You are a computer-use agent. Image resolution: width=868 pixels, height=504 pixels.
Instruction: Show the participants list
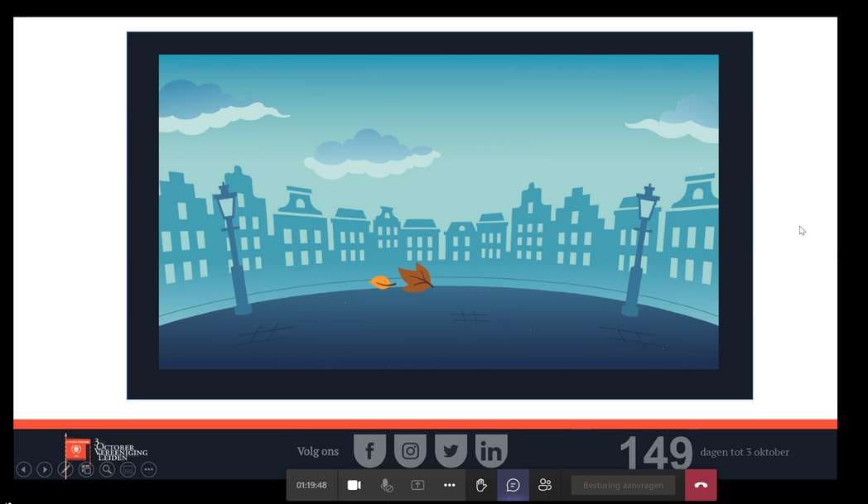[x=544, y=485]
